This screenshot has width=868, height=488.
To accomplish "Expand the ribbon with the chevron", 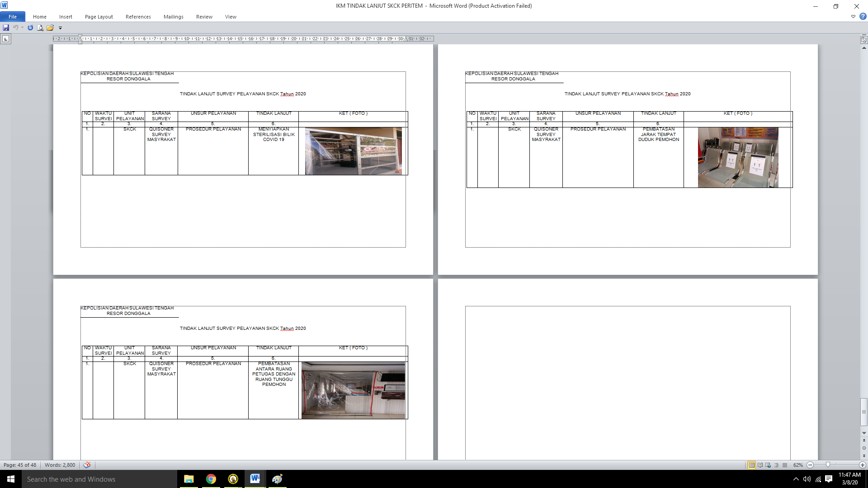I will click(853, 16).
